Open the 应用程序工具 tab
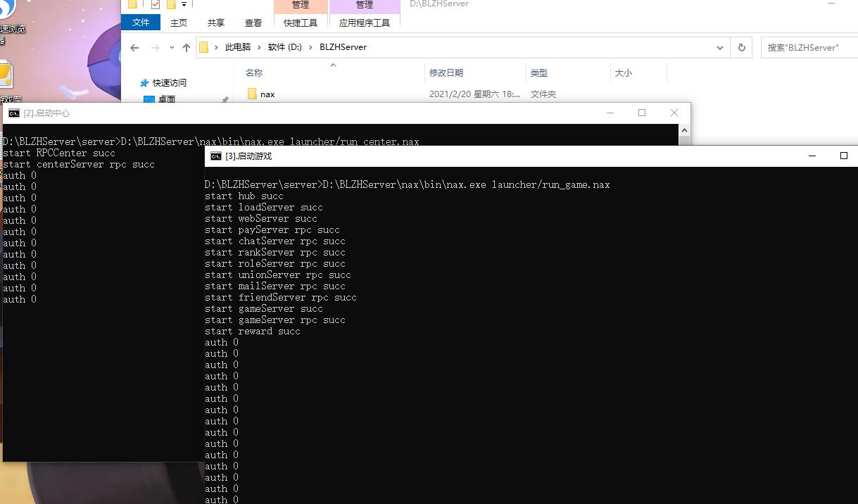The height and width of the screenshot is (504, 858). tap(364, 23)
